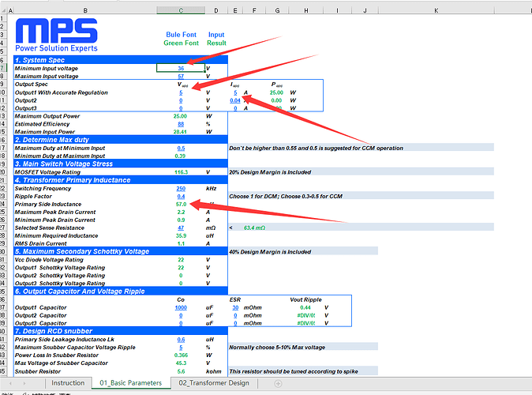Click the Ripple Factor value 0.4
The height and width of the screenshot is (395, 532).
(181, 196)
